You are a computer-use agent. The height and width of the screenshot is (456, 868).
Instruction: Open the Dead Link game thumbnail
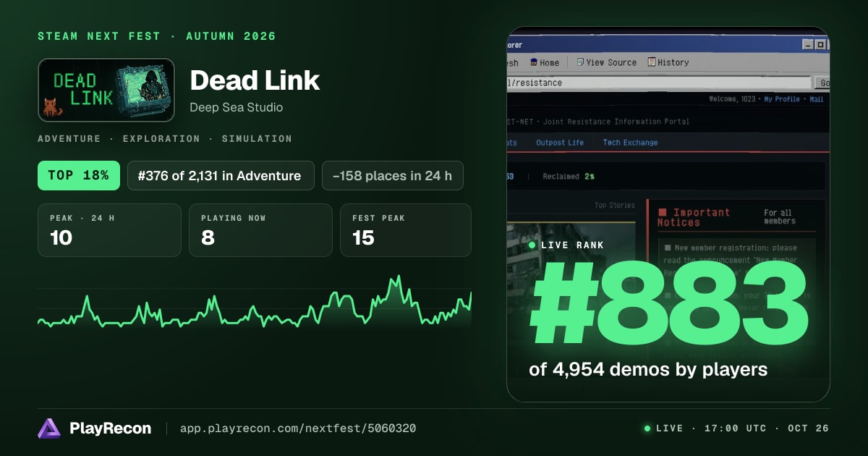tap(106, 90)
